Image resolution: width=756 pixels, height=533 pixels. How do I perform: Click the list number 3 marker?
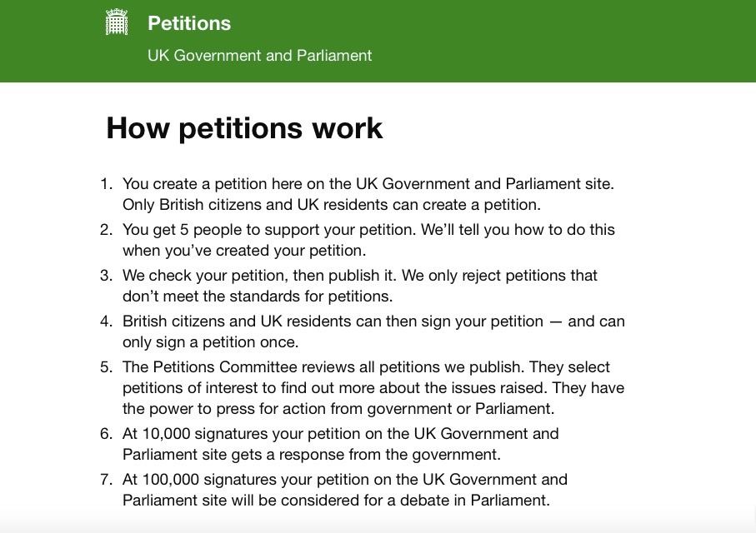point(105,276)
